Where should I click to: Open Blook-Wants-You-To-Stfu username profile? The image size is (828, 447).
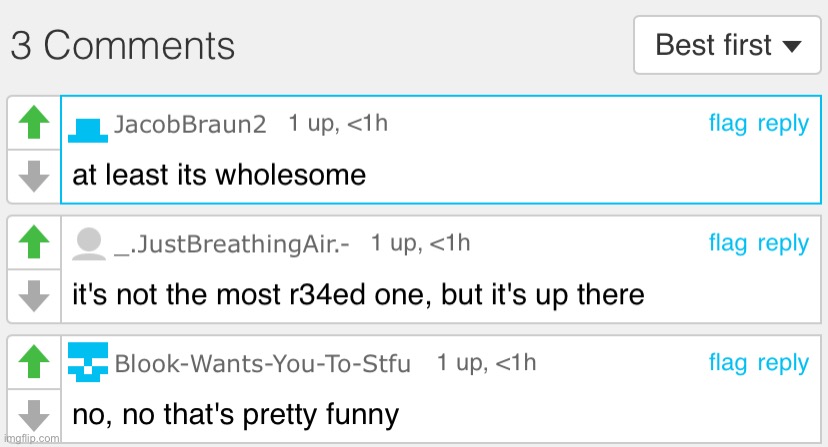point(262,364)
